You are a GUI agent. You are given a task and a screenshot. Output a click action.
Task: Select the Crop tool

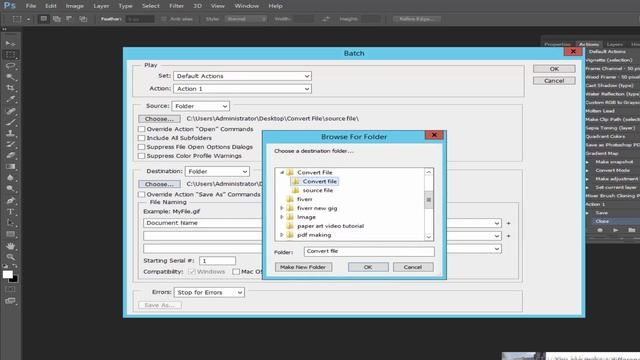(x=10, y=88)
